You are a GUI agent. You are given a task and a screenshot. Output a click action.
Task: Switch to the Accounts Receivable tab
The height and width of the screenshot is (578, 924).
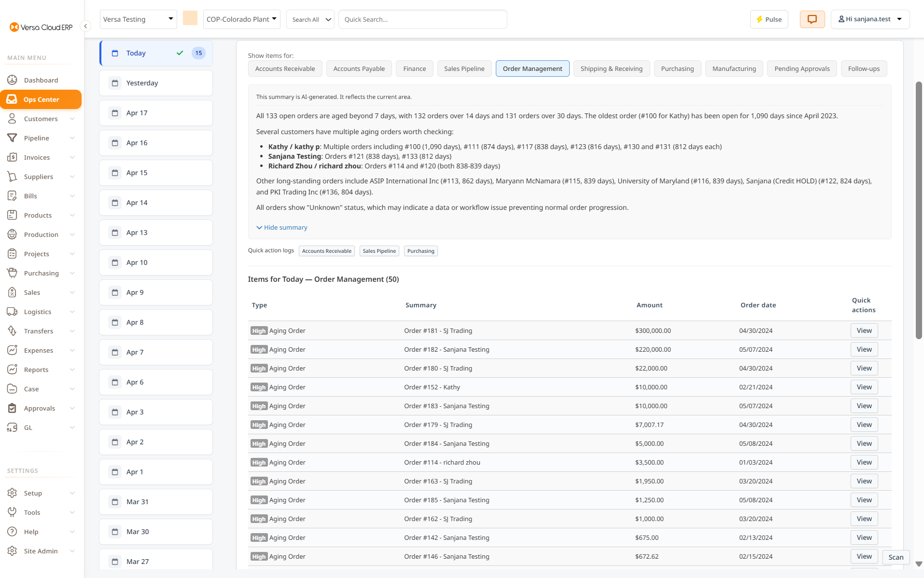(x=285, y=69)
